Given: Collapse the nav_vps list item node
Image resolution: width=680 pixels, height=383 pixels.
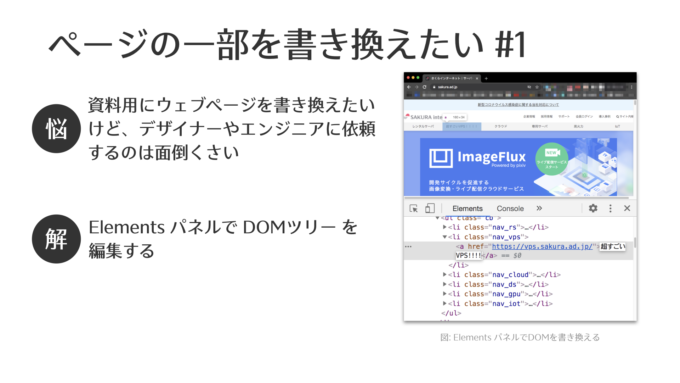Looking at the screenshot, I should point(445,237).
